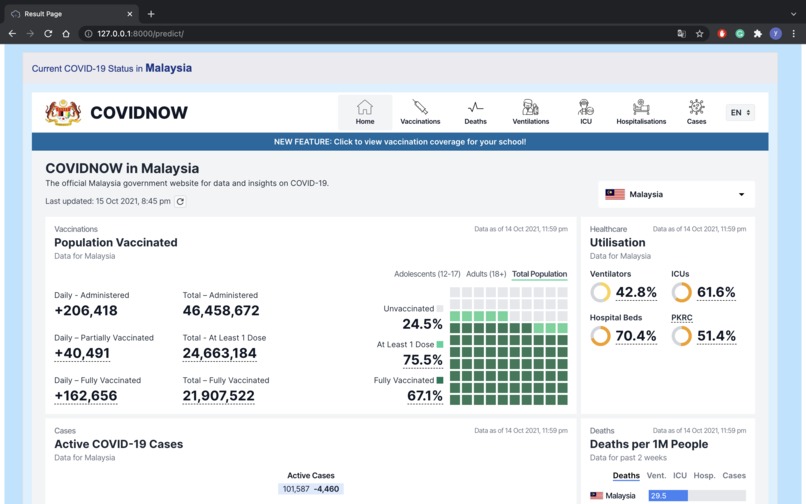Click the site info icon in address bar
Viewport: 806px width, 504px height.
[88, 33]
